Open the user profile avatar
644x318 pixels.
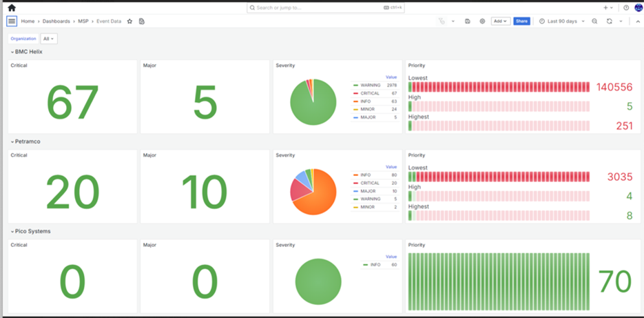click(x=638, y=8)
